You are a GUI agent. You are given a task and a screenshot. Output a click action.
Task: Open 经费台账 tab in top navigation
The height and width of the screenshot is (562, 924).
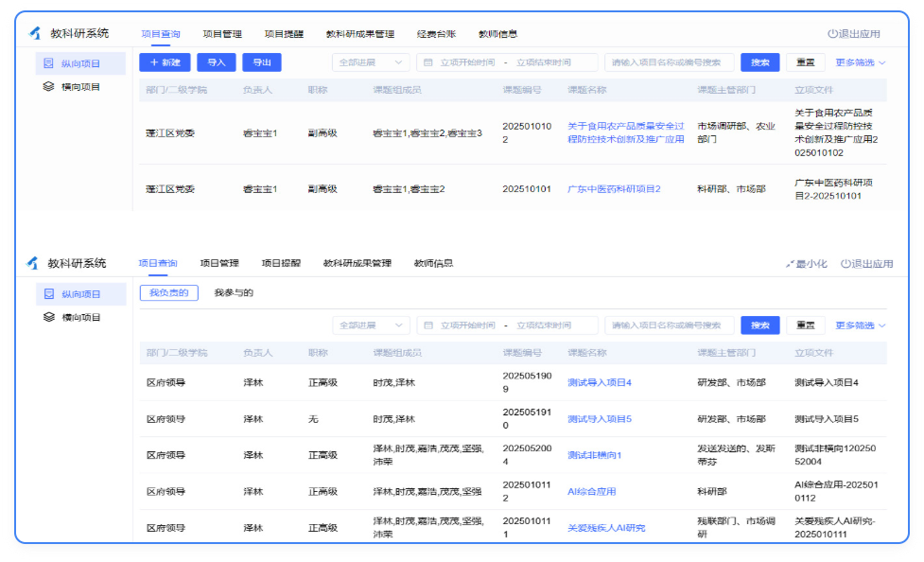[x=436, y=34]
